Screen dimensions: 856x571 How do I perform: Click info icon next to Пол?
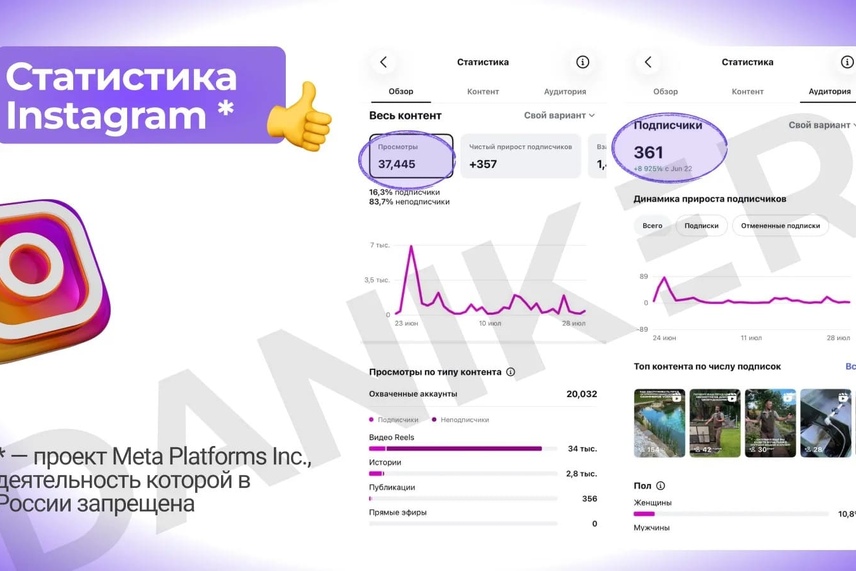660,485
